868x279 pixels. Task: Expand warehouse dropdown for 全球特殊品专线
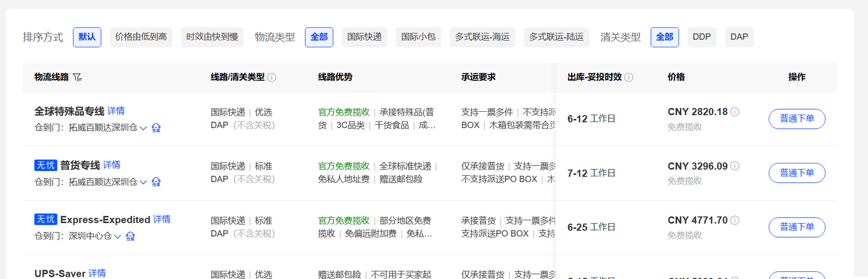[x=143, y=128]
